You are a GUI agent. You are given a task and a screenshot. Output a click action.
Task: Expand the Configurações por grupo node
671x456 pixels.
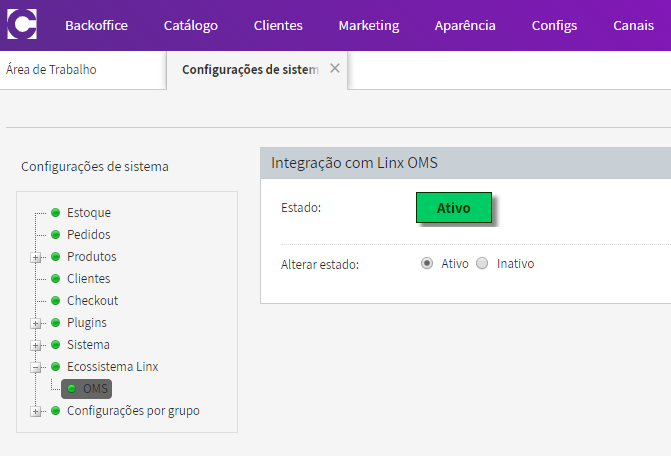pos(36,412)
